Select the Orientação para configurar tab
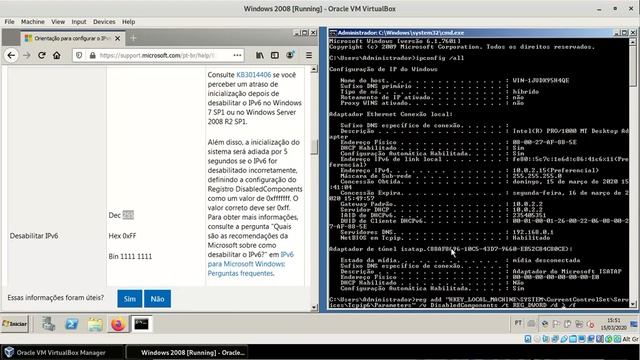 [x=73, y=38]
